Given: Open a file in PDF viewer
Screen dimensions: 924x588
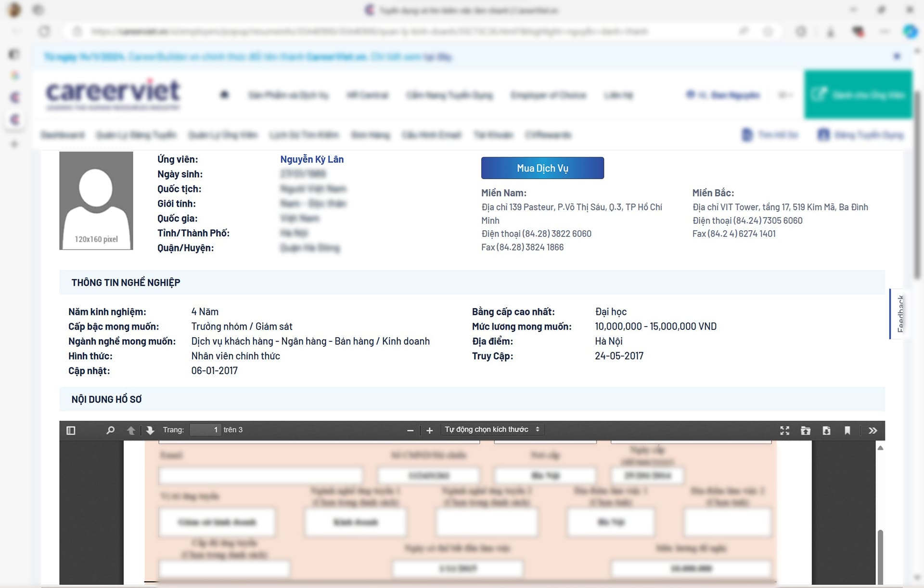Looking at the screenshot, I should pos(806,430).
